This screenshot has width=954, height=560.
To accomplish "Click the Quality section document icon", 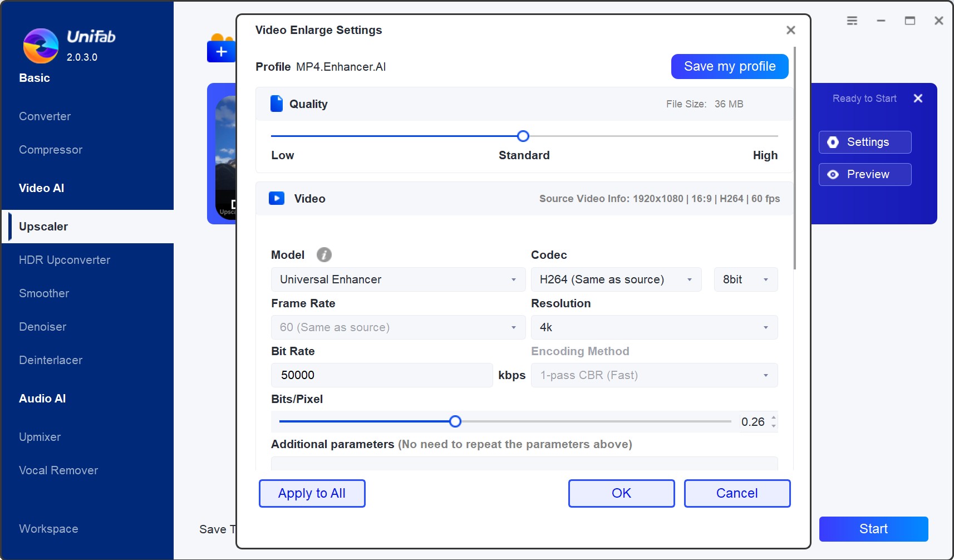I will pyautogui.click(x=276, y=104).
